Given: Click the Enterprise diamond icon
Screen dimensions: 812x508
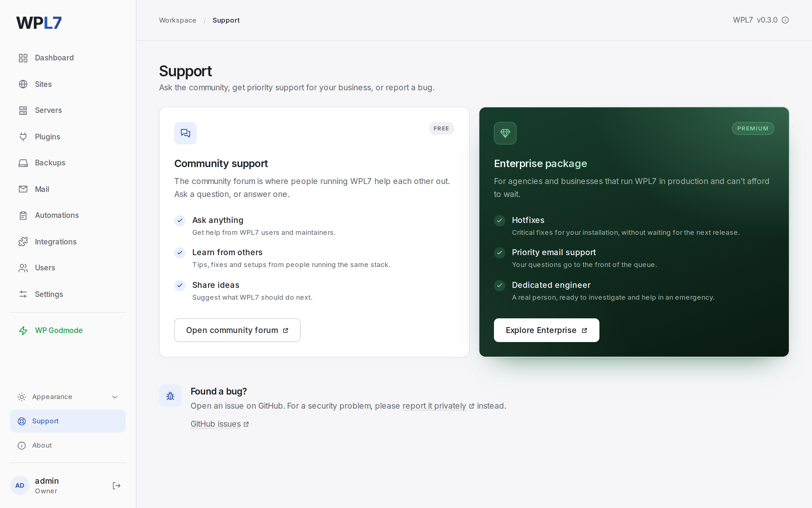Looking at the screenshot, I should (505, 133).
